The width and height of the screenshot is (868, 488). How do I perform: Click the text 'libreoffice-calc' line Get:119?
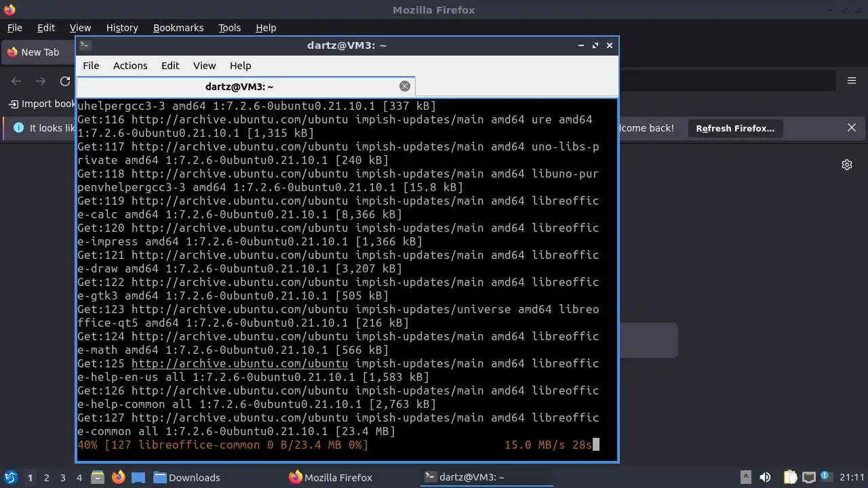(x=338, y=207)
